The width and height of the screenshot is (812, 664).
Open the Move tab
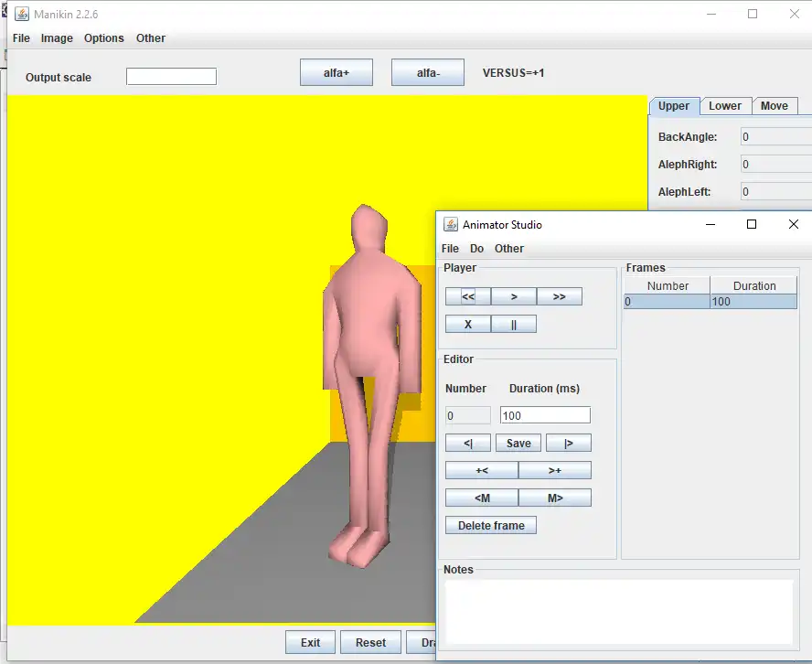point(774,106)
